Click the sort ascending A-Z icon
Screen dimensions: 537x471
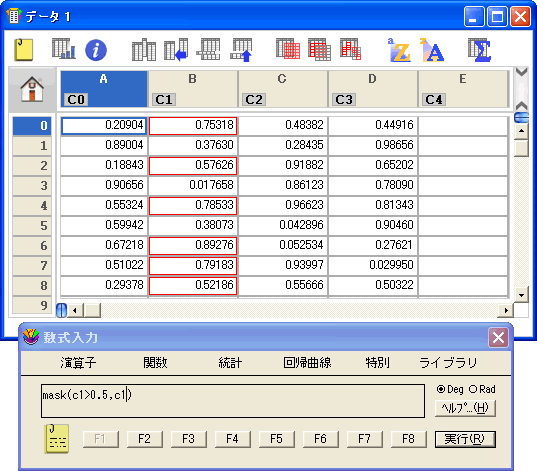pyautogui.click(x=399, y=50)
